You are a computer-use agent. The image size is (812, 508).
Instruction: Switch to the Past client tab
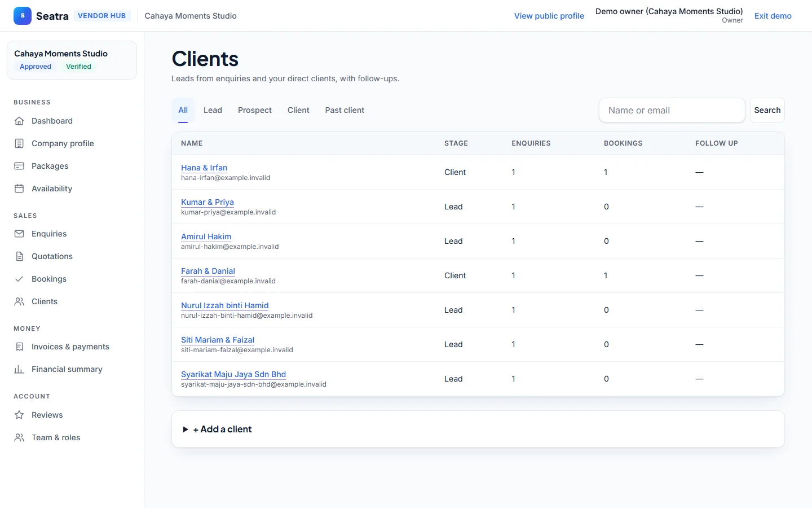345,110
